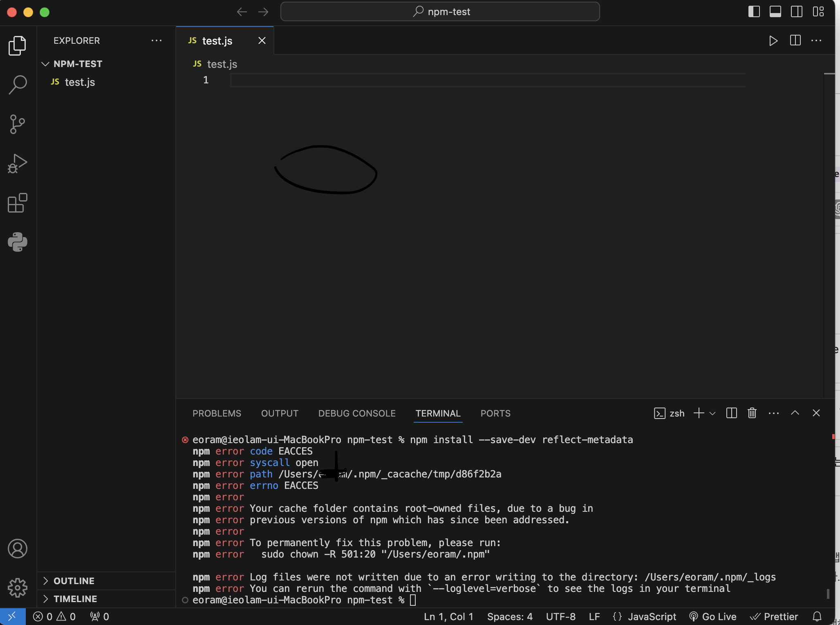The height and width of the screenshot is (625, 840).
Task: Click Ln 1, Col 1 to go to line
Action: click(x=448, y=616)
